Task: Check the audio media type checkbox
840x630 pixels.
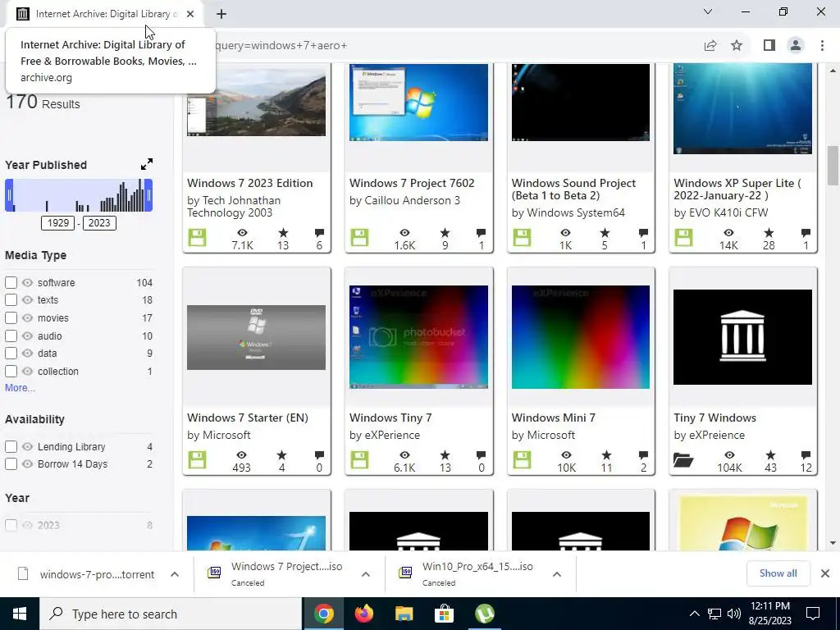Action: click(x=11, y=336)
